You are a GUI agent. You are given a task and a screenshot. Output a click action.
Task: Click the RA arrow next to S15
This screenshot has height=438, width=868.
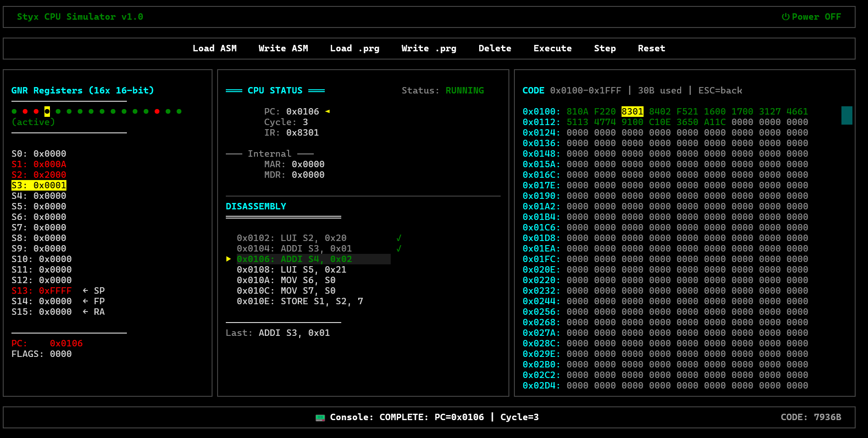pyautogui.click(x=86, y=312)
